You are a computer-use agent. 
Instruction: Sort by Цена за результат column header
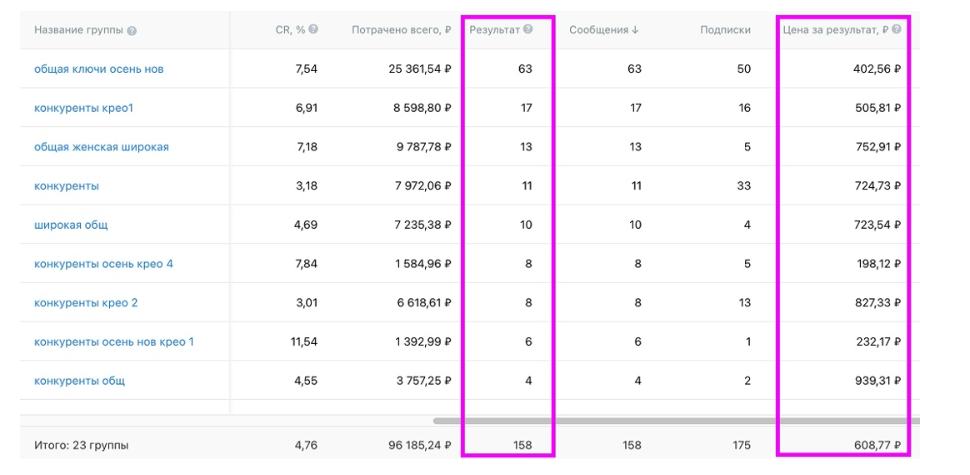click(x=835, y=30)
